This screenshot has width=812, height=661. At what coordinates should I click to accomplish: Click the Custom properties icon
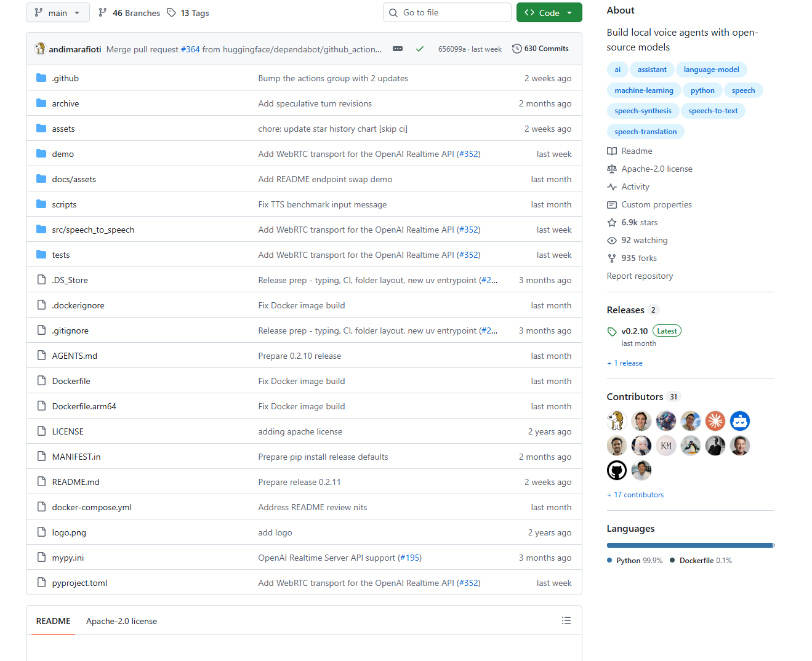click(x=612, y=204)
